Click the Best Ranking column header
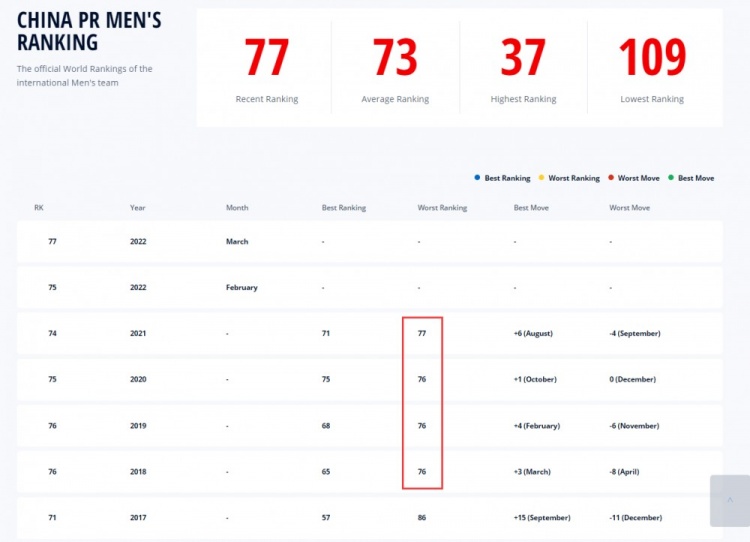This screenshot has width=750, height=542. (344, 208)
